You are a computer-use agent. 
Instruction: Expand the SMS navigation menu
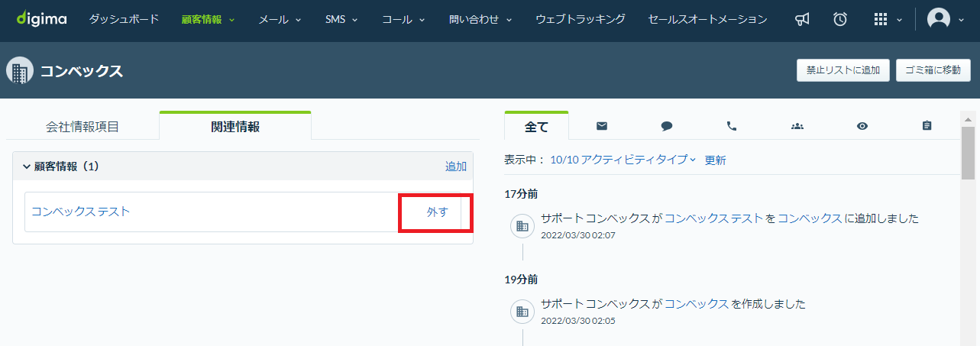click(x=341, y=19)
